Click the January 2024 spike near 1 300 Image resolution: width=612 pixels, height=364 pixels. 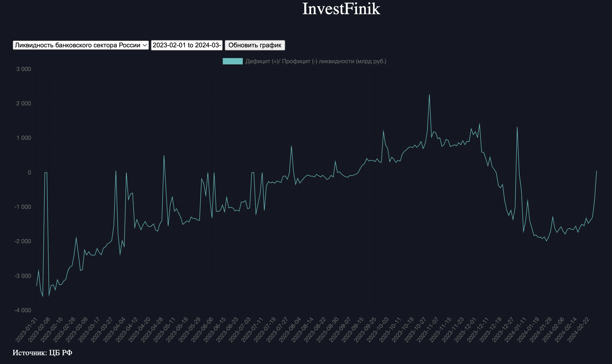point(517,127)
